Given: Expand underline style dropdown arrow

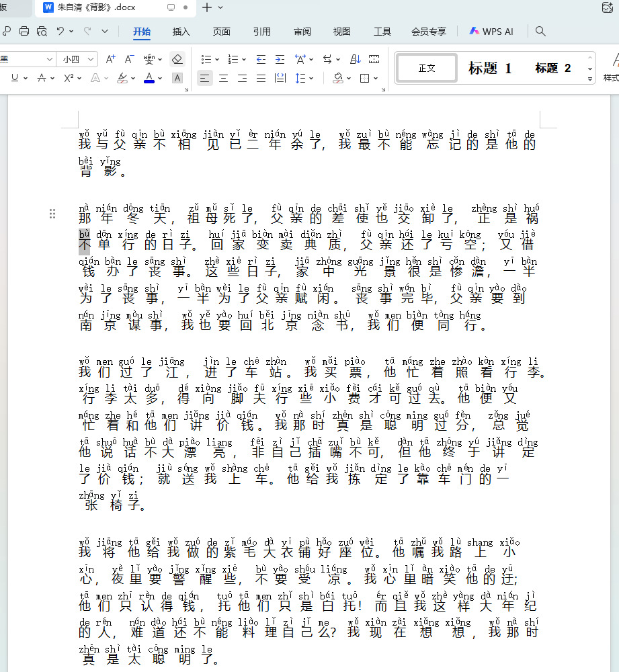Looking at the screenshot, I should pyautogui.click(x=26, y=79).
